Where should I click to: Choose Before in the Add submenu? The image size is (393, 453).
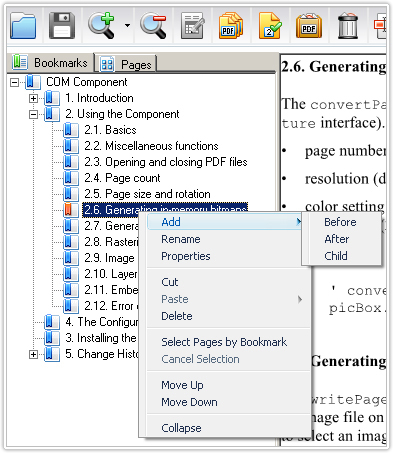(x=340, y=222)
